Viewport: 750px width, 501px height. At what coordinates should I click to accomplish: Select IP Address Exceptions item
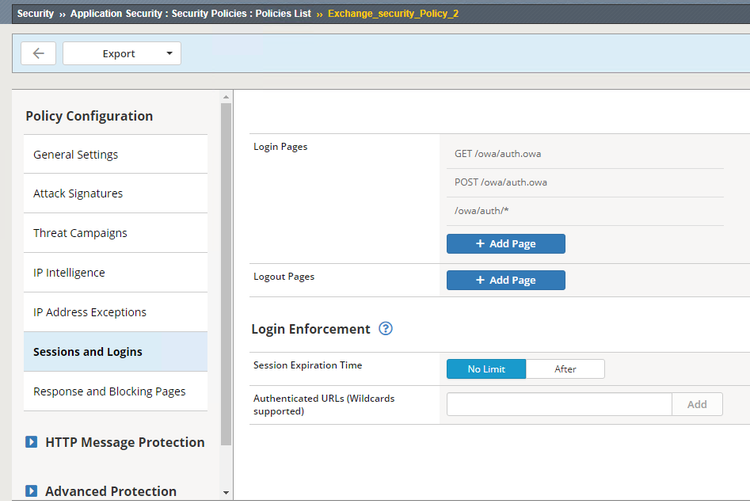coord(90,312)
